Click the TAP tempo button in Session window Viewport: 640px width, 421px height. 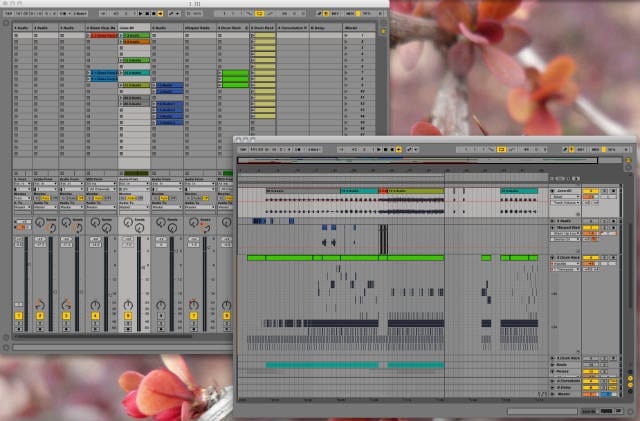[9, 13]
